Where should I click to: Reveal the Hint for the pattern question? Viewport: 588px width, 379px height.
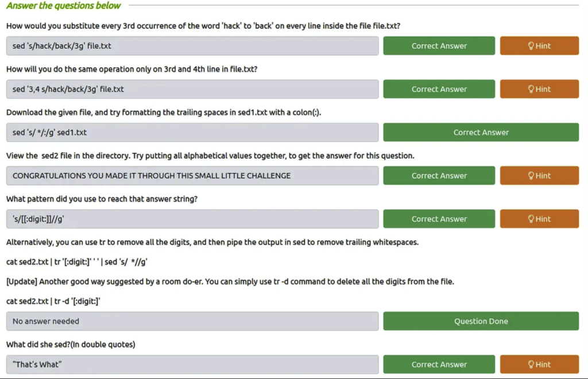coord(539,219)
